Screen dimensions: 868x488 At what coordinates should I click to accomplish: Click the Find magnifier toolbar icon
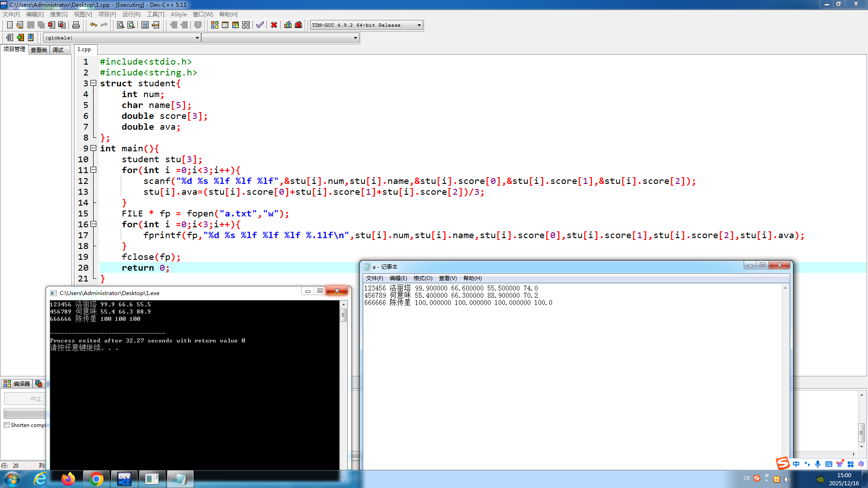pos(121,25)
